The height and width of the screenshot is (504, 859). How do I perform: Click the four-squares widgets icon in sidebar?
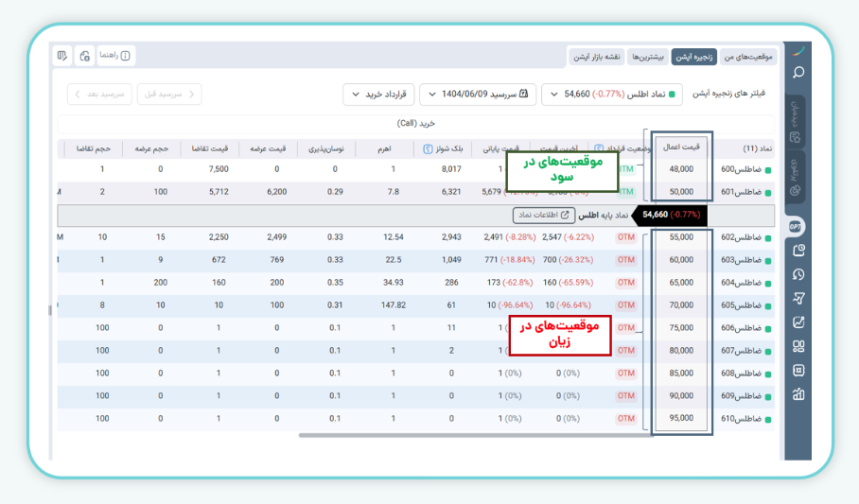coord(798,347)
